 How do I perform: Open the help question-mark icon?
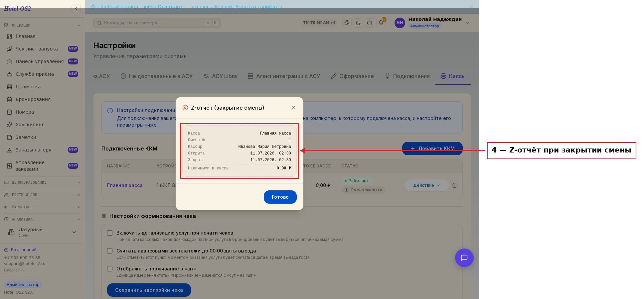coord(370,23)
